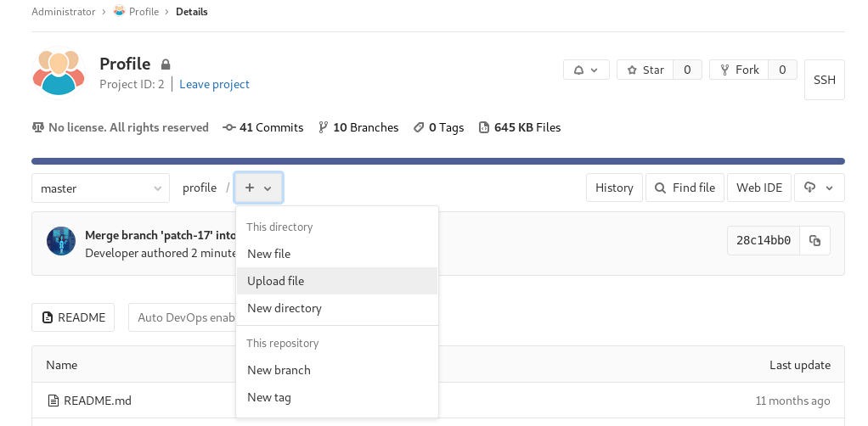Star the Profile project
Viewport: 868px width, 426px height.
[645, 70]
